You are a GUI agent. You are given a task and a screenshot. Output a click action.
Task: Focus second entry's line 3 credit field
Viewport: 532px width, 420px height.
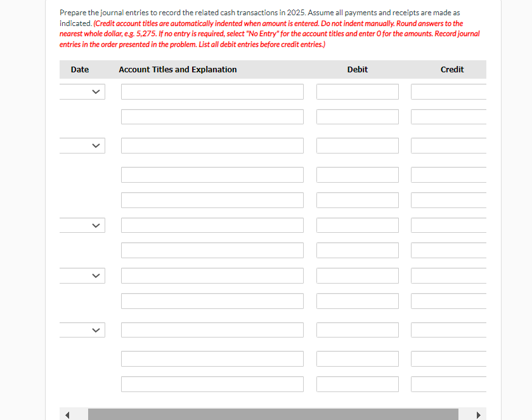coord(448,200)
